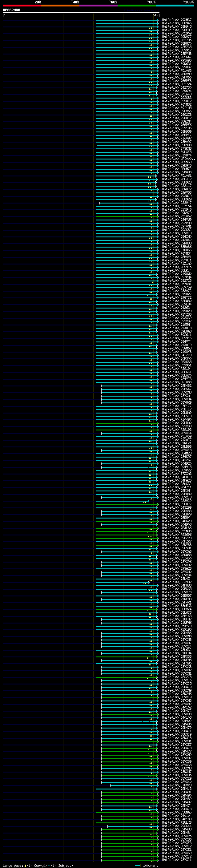Select label UniRef100_Q42730
Screen dimensions: 197x868
177,88
